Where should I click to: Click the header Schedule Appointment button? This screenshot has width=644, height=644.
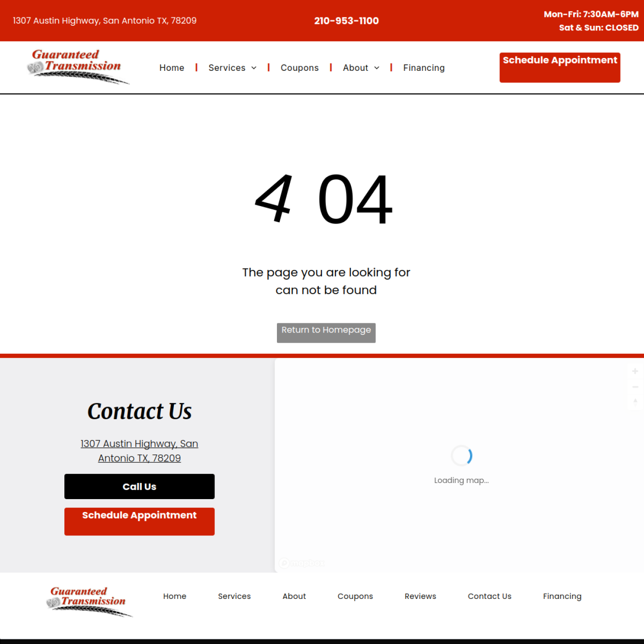point(560,68)
